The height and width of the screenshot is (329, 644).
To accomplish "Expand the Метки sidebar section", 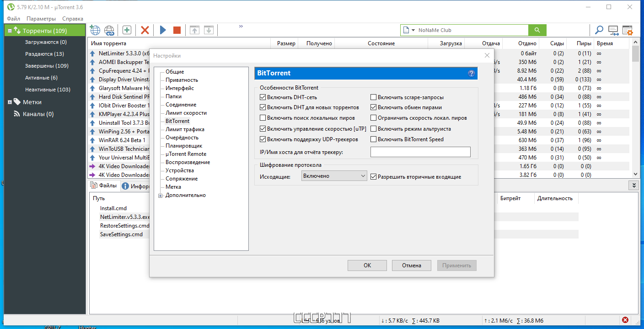I will click(10, 102).
